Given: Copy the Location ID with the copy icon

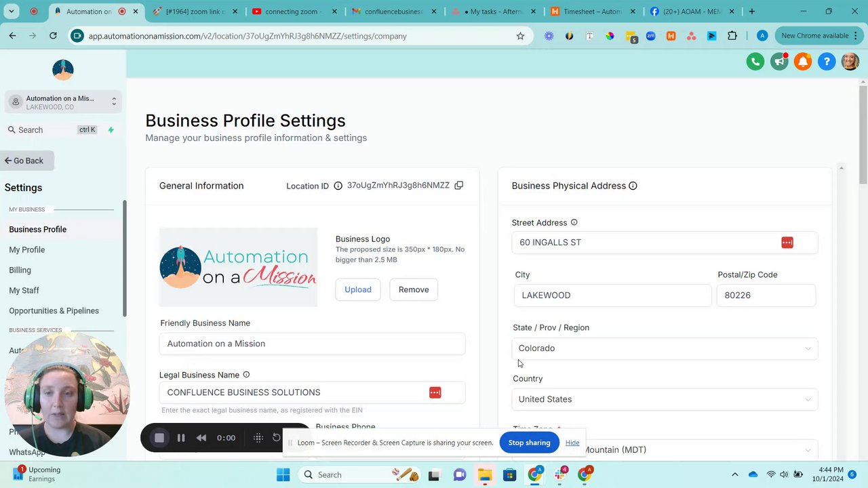Looking at the screenshot, I should tap(459, 185).
